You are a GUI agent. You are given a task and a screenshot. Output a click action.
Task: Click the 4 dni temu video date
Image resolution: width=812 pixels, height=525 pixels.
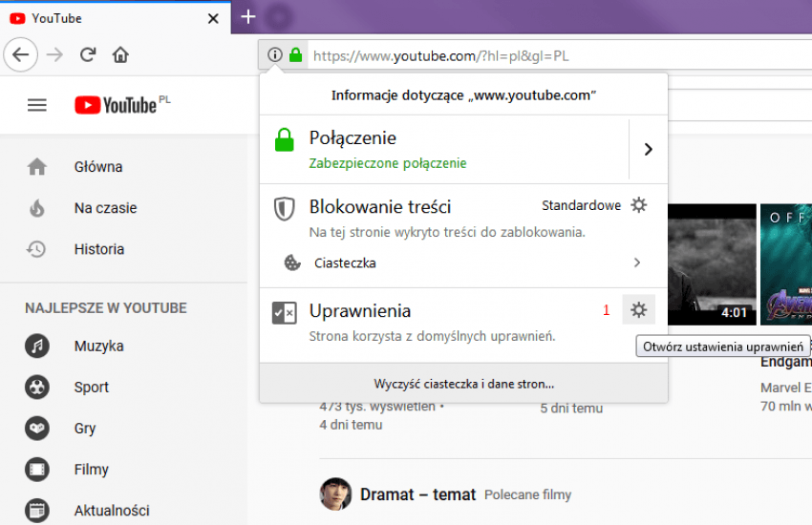click(351, 425)
